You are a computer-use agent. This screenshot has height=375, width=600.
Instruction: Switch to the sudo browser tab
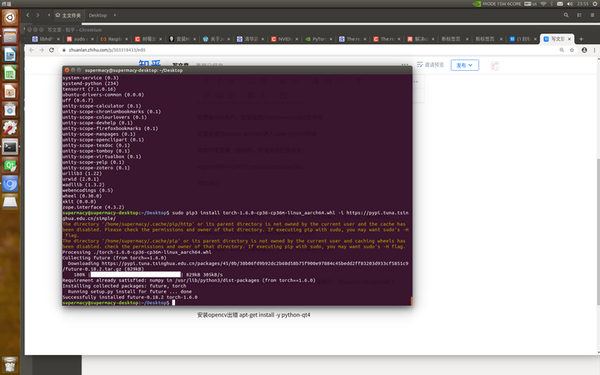(x=80, y=39)
